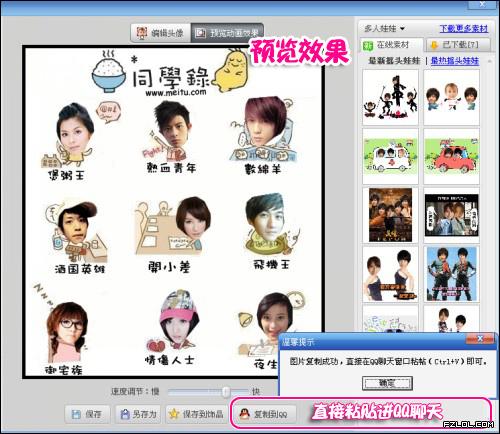The height and width of the screenshot is (434, 500).
Task: Click the QQ penguin icon
Action: [245, 414]
